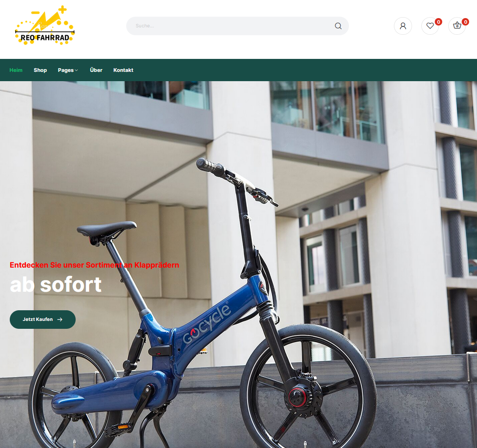The image size is (477, 448).
Task: Click the wishlist counter badge
Action: [x=438, y=22]
